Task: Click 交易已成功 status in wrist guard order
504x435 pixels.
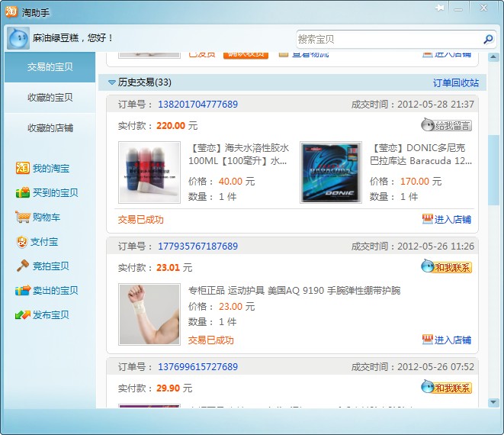Action: [x=211, y=340]
